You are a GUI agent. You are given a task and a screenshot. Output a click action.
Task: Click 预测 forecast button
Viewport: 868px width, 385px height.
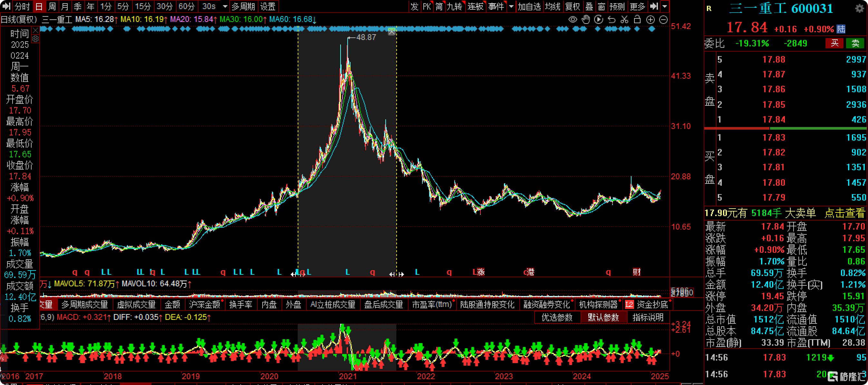coord(617,6)
